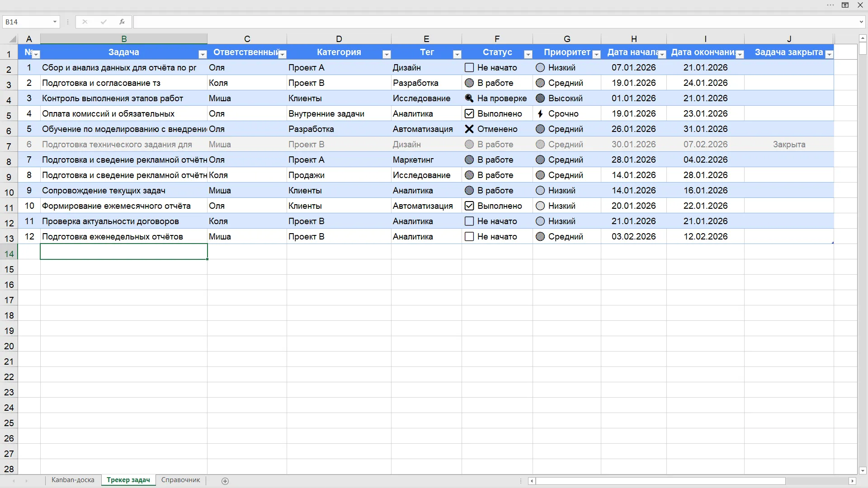This screenshot has height=488, width=868.
Task: Toggle Выполнено checkbox in row 11
Action: pyautogui.click(x=469, y=206)
